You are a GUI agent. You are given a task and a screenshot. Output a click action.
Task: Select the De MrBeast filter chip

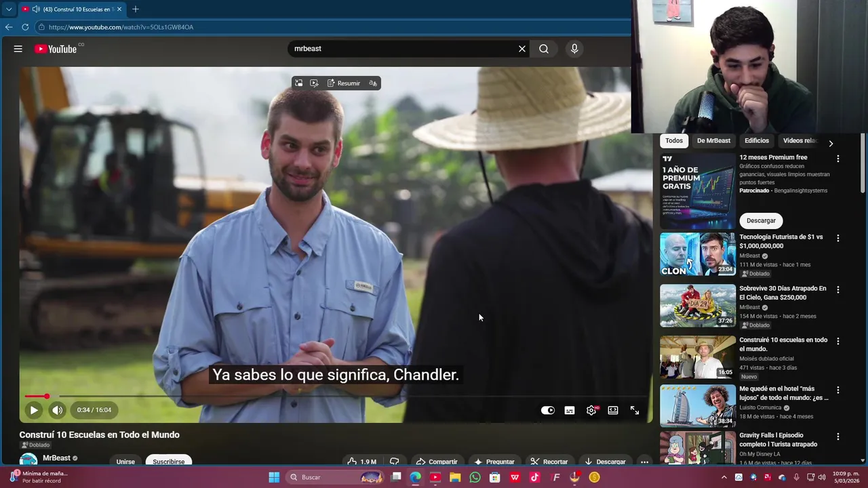(713, 141)
